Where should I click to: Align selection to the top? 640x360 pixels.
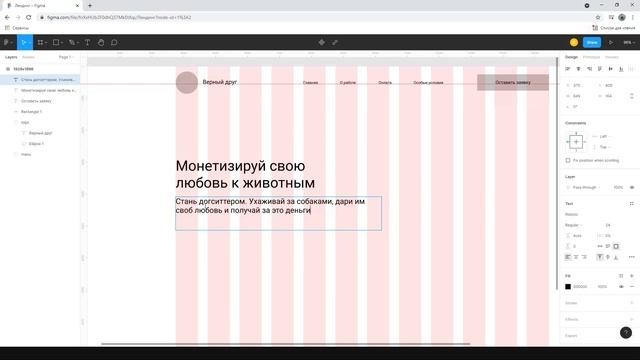[600, 69]
